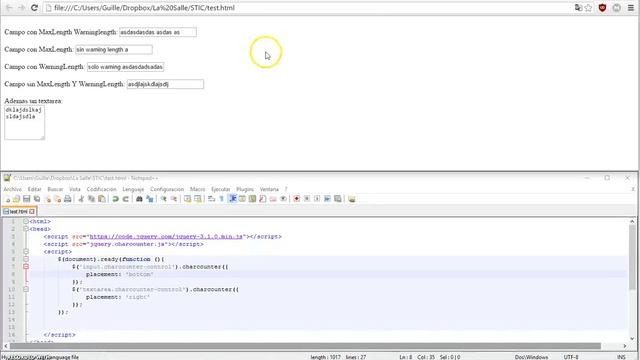
Task: Open the Vista menu
Action: (x=75, y=189)
